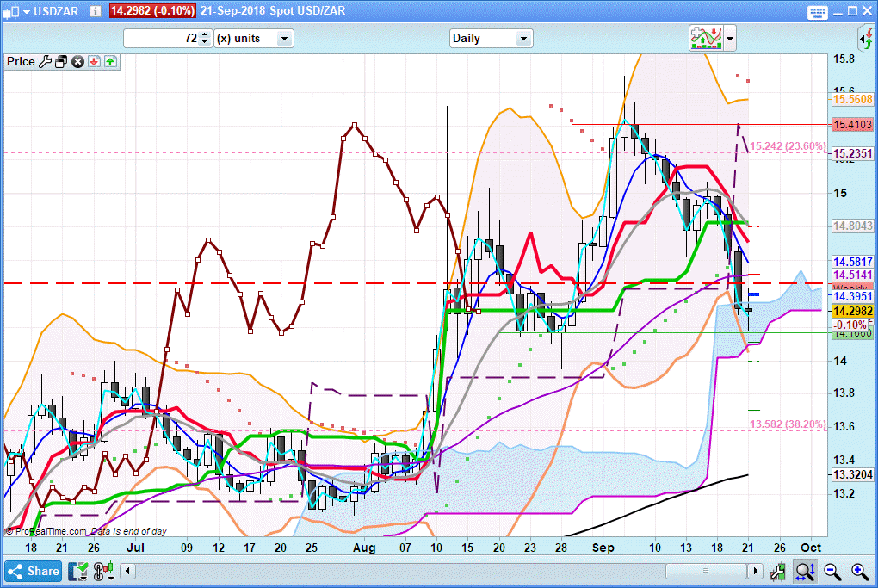878x588 pixels.
Task: Open Price settings wrench icon
Action: [45, 62]
